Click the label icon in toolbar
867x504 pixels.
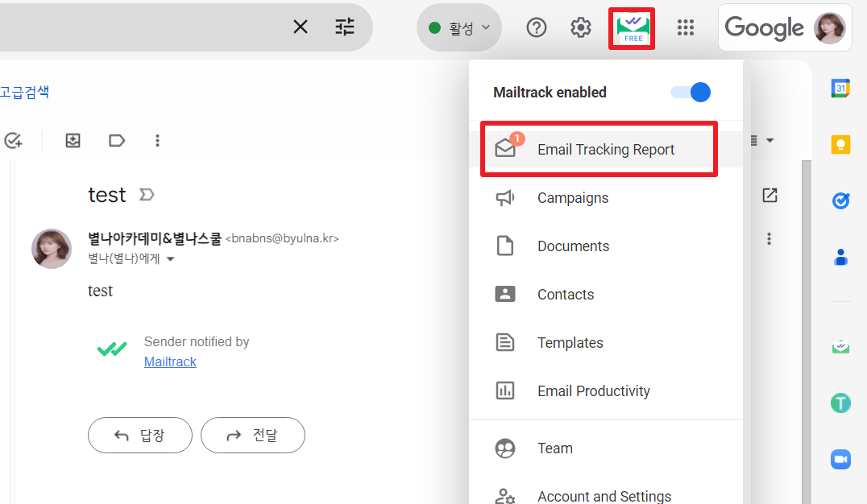(x=117, y=140)
